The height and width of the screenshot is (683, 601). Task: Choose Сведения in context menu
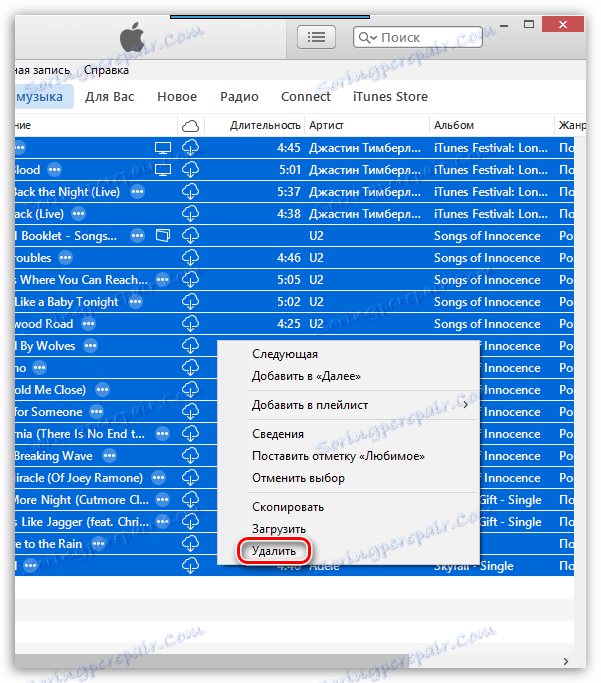278,434
